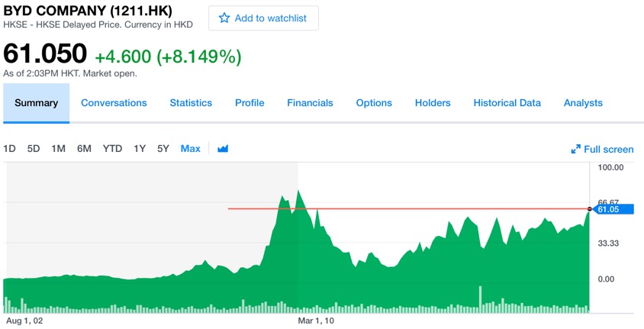Show the 5Y price history
This screenshot has width=644, height=329.
click(x=163, y=149)
